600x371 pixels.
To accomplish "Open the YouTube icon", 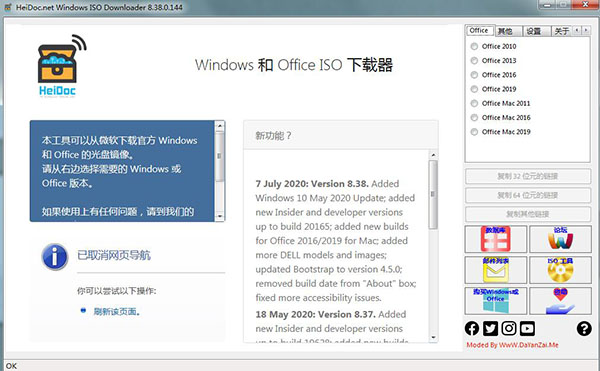I will pos(527,329).
